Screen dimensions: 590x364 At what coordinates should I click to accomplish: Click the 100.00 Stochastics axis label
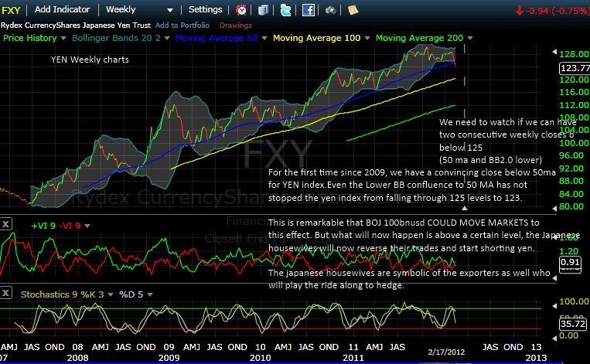click(x=575, y=301)
